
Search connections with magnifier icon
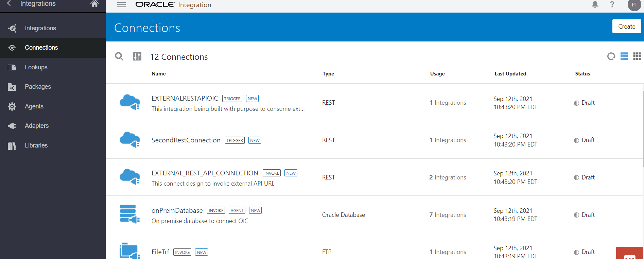click(x=119, y=56)
